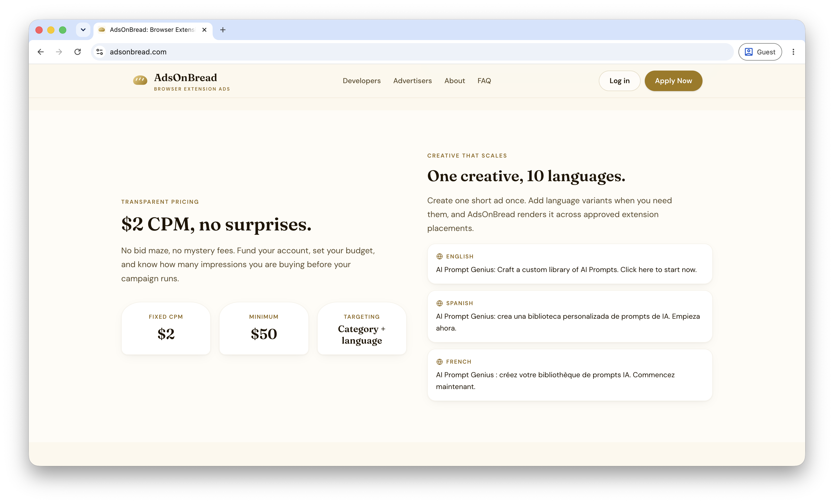Click the browser forward arrow
834x504 pixels.
click(x=59, y=52)
